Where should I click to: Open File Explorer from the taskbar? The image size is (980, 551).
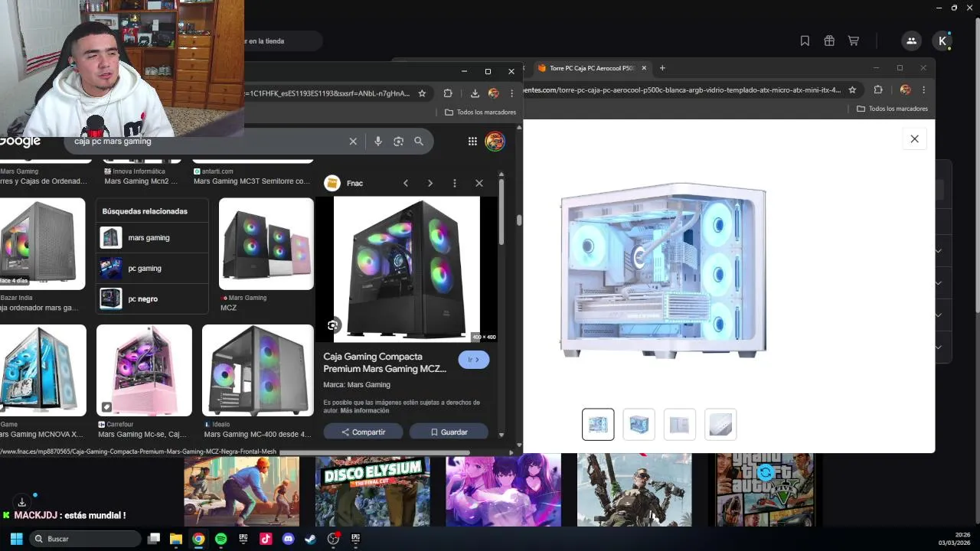pyautogui.click(x=175, y=539)
